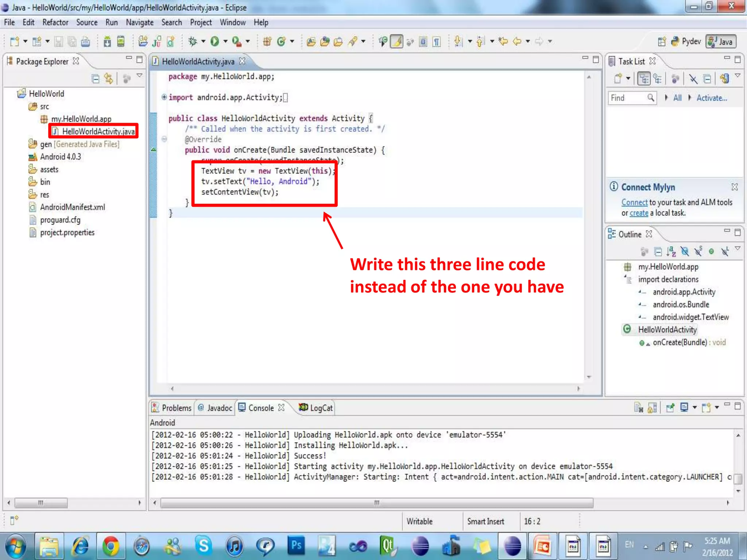The image size is (747, 560).
Task: Toggle Hide Local Types in Outline
Action: 725,251
